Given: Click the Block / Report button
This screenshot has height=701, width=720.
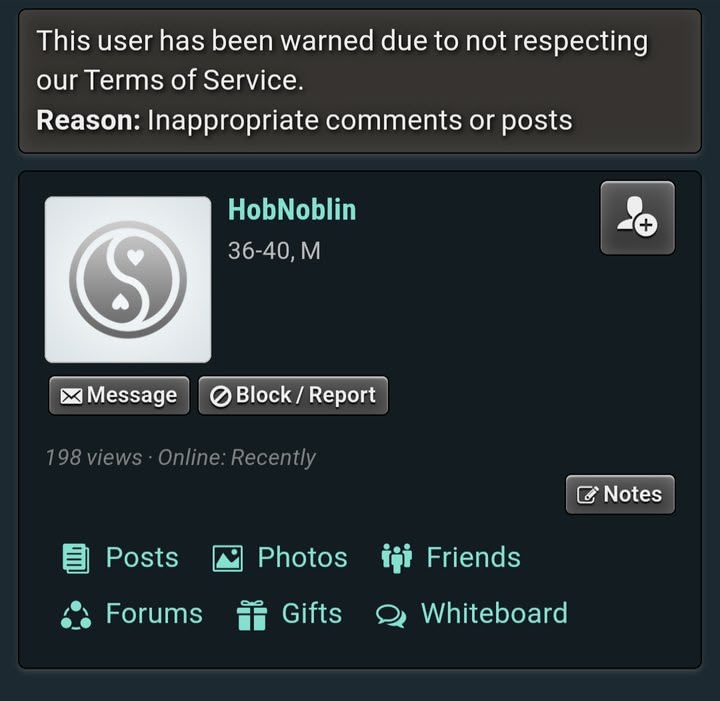Looking at the screenshot, I should (293, 395).
